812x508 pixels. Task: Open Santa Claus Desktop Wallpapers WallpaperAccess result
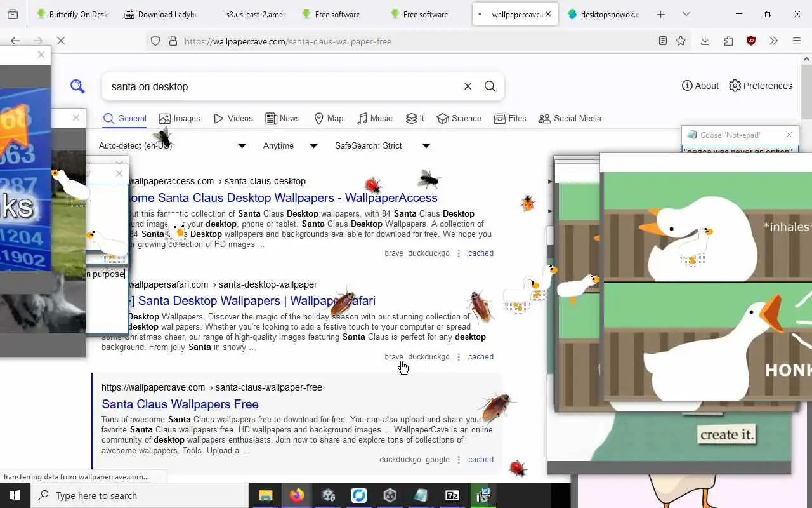(x=283, y=197)
